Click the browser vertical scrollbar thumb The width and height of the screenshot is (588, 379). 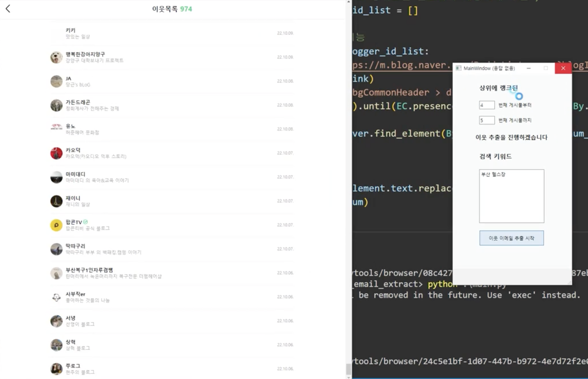(348, 369)
